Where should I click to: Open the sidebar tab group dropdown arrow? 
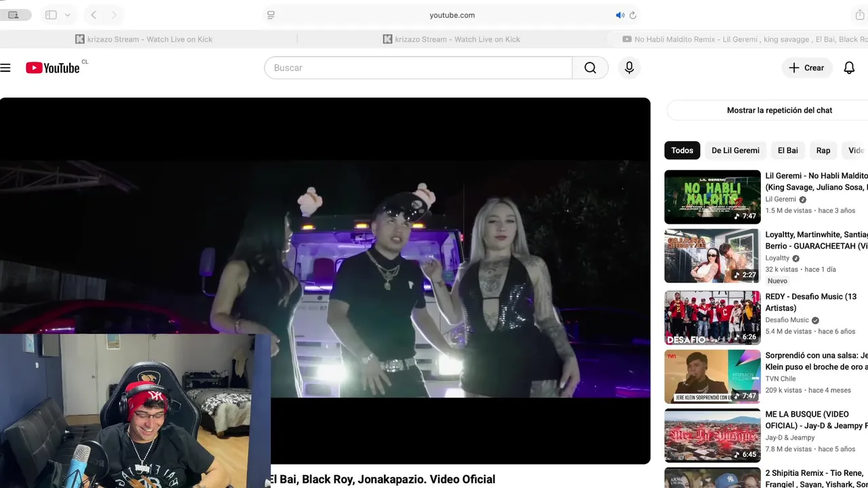coord(68,15)
